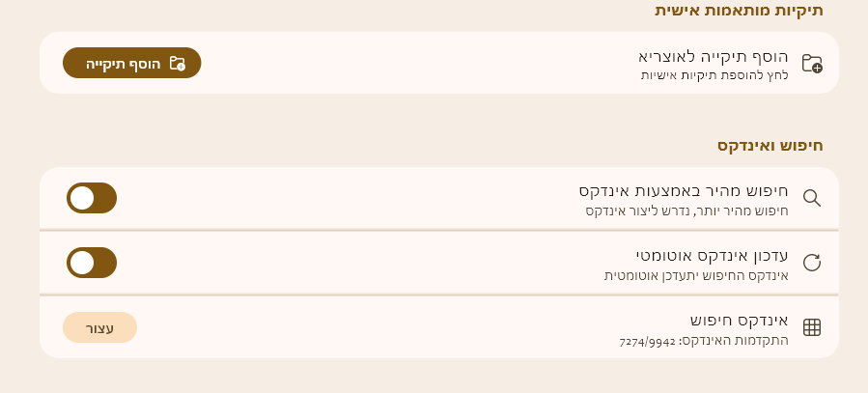
Task: Stop indexing with the "עצור" button
Action: coord(99,327)
